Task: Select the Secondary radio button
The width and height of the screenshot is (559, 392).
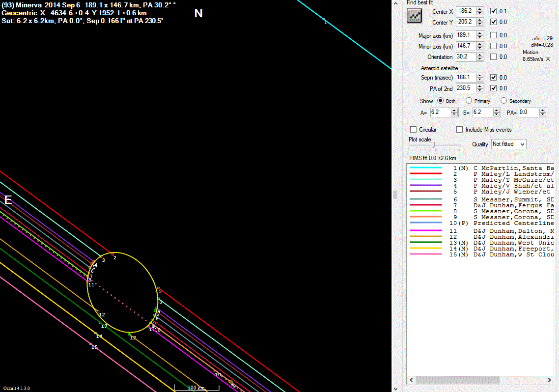Action: tap(504, 101)
